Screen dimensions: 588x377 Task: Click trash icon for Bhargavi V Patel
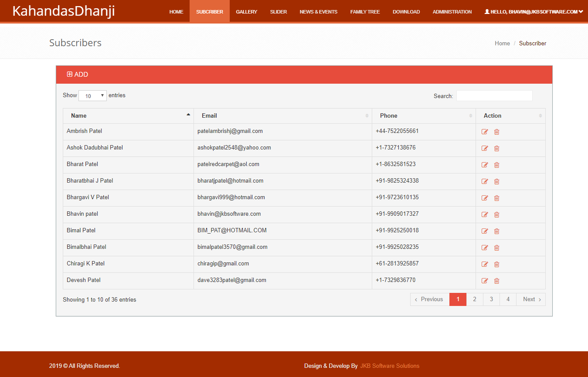pos(496,198)
